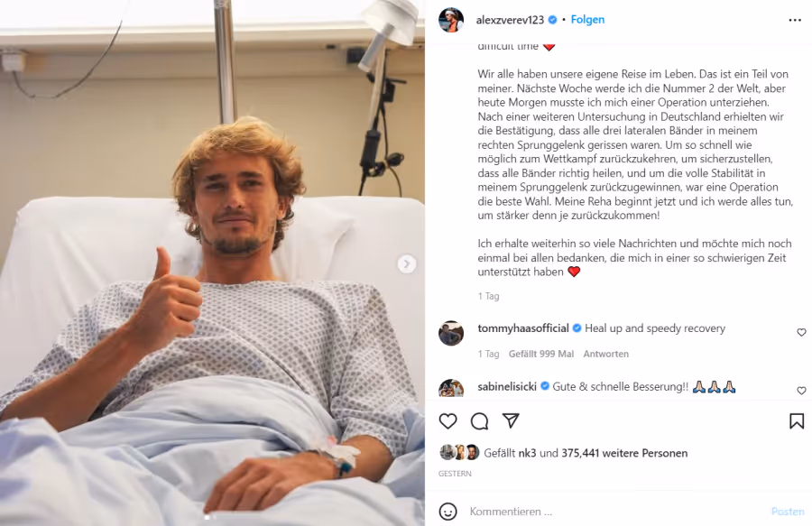
Task: Click tommyhaasofficial commenter avatar
Action: 451,333
